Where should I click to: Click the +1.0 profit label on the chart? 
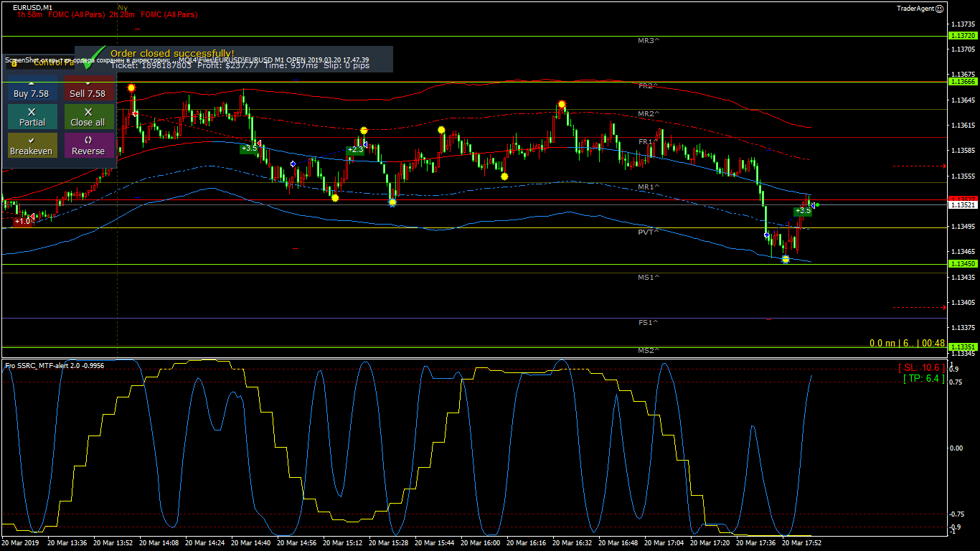pyautogui.click(x=22, y=221)
